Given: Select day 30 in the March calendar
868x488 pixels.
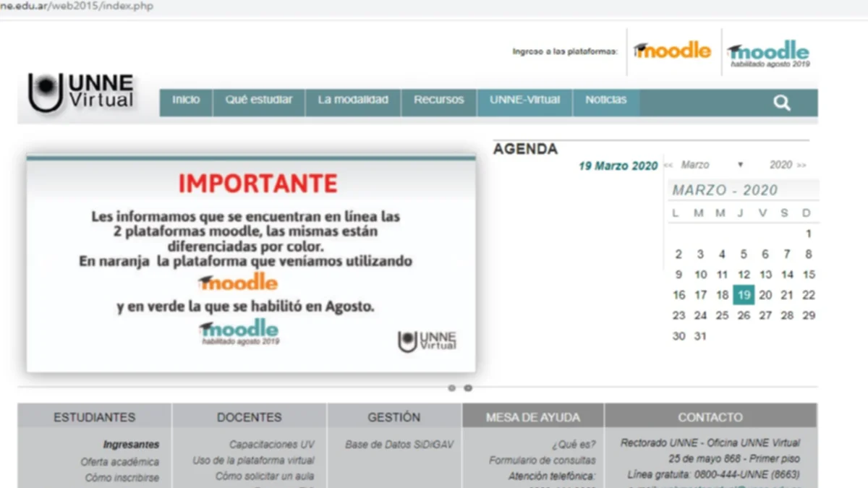Looking at the screenshot, I should 678,336.
